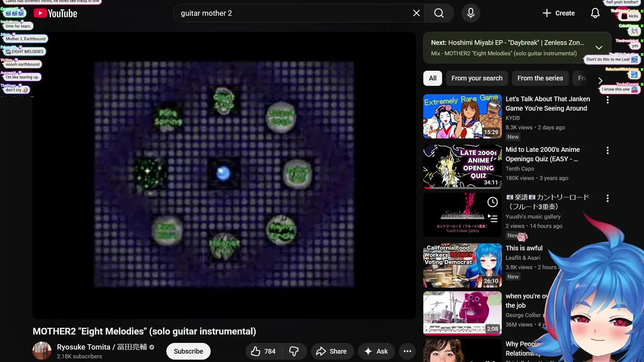644x362 pixels.
Task: Open options for Anime Openings Quiz video
Action: coord(607,150)
